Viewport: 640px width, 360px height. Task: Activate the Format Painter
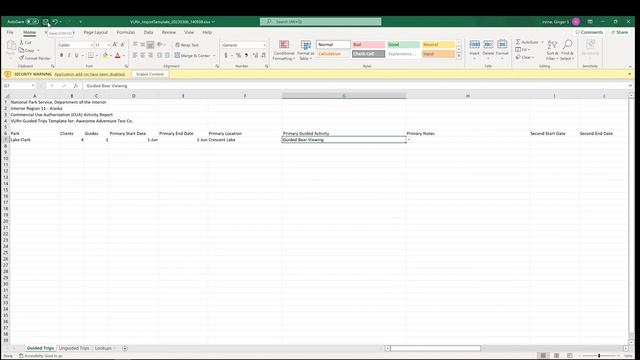(35, 58)
